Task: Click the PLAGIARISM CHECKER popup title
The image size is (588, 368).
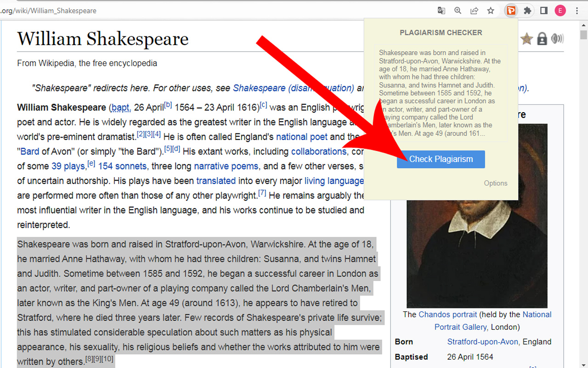Action: tap(441, 33)
